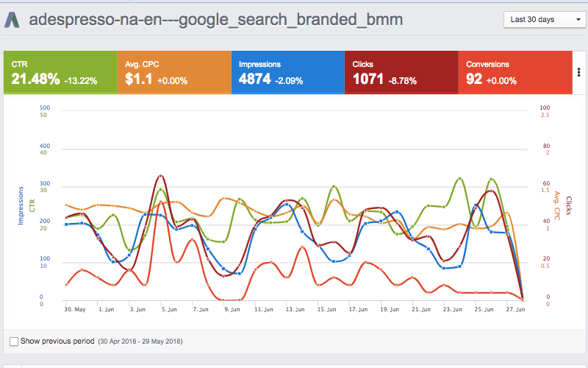Image resolution: width=588 pixels, height=368 pixels.
Task: Click the Avg. CPC axis label
Action: click(x=557, y=205)
